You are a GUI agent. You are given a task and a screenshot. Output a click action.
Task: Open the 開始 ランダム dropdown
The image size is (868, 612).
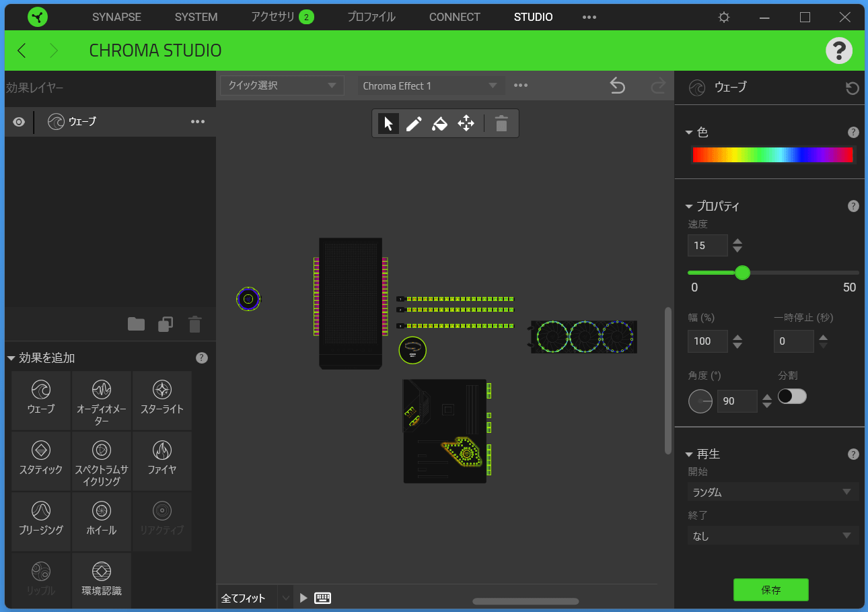click(773, 492)
